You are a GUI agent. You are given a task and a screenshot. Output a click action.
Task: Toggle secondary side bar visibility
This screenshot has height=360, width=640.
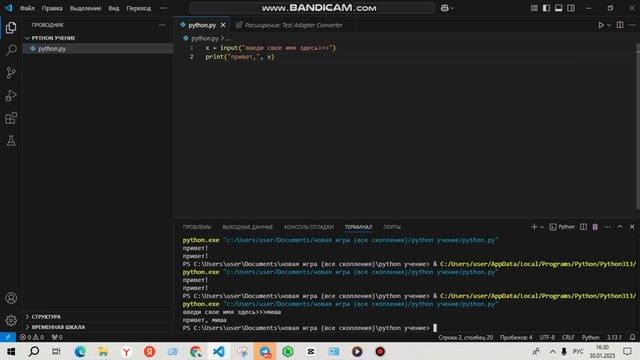[571, 8]
